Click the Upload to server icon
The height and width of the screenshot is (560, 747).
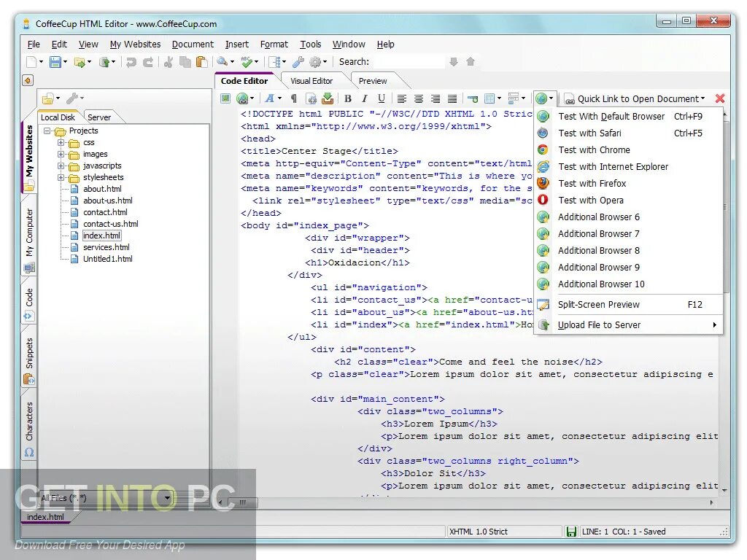[x=104, y=62]
